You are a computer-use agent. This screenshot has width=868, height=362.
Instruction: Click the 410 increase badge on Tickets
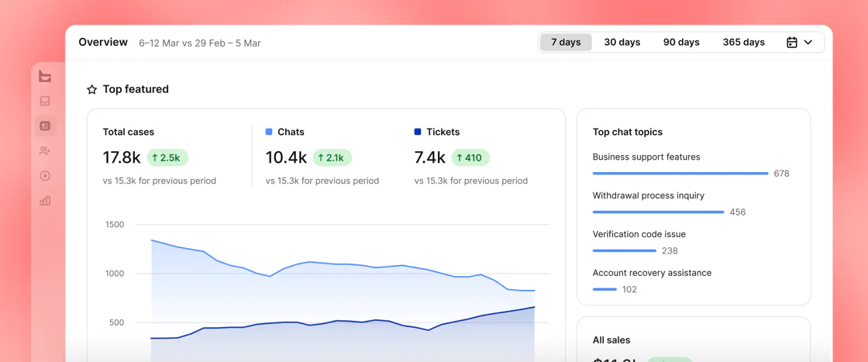[470, 158]
